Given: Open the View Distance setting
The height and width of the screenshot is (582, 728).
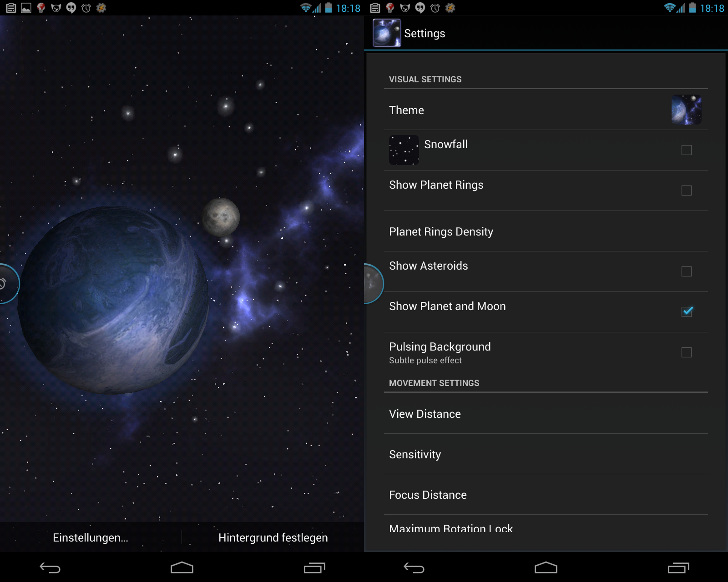Looking at the screenshot, I should click(x=546, y=414).
